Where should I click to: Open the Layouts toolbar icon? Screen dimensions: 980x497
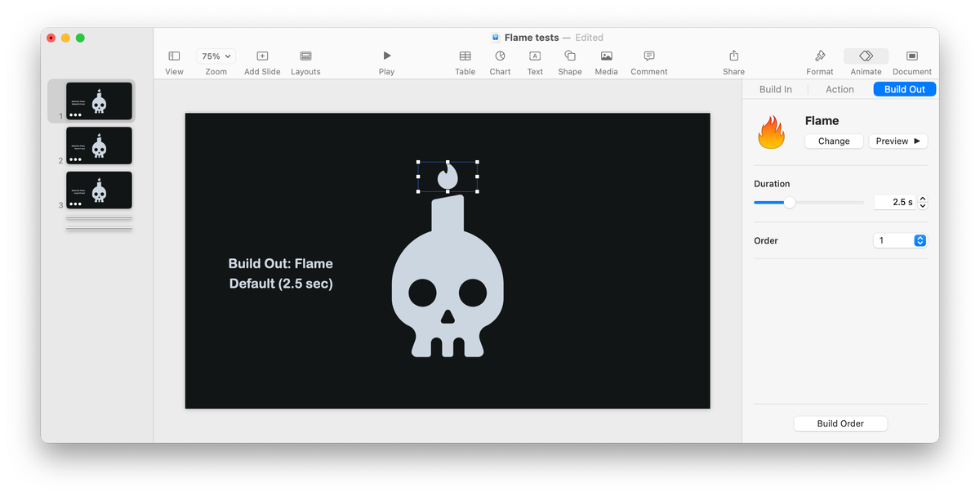pos(305,56)
